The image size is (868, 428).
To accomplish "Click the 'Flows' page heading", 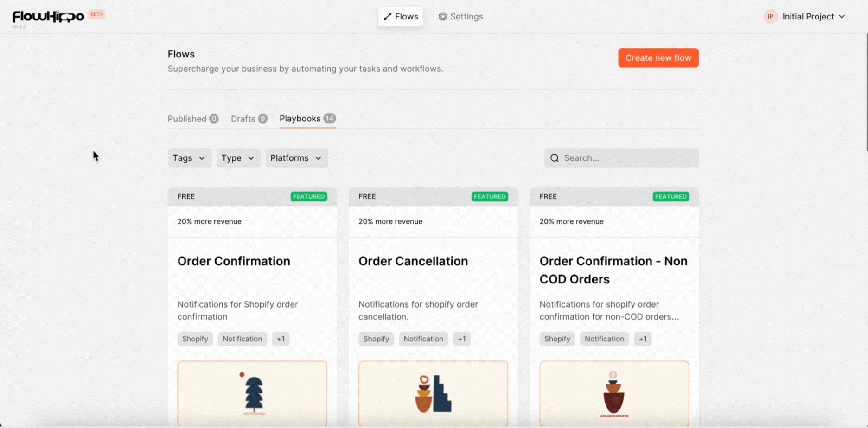I will [x=181, y=54].
